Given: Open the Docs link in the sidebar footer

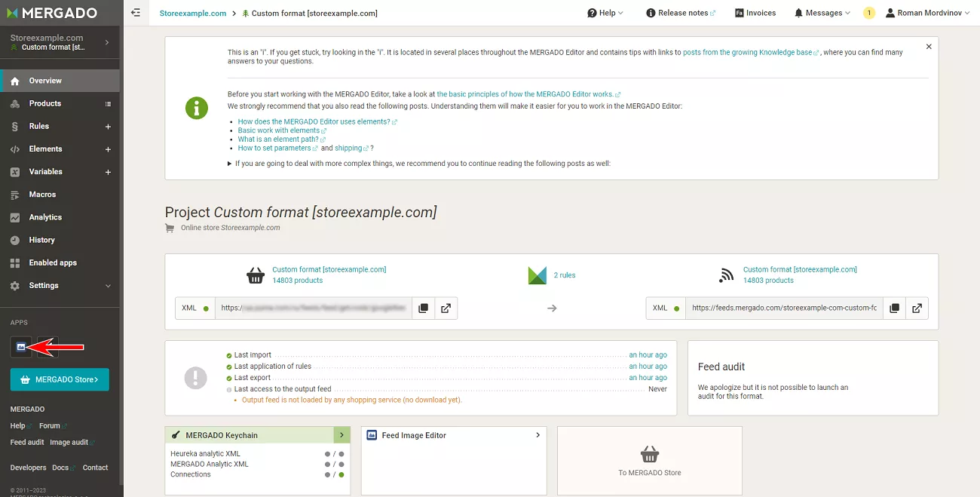Looking at the screenshot, I should click(63, 468).
